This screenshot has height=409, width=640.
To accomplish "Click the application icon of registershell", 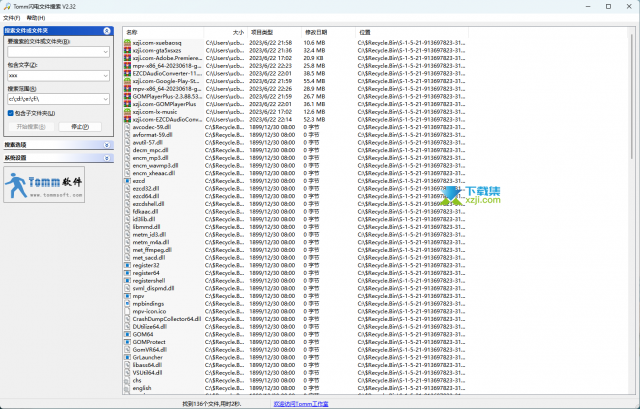I will click(127, 281).
